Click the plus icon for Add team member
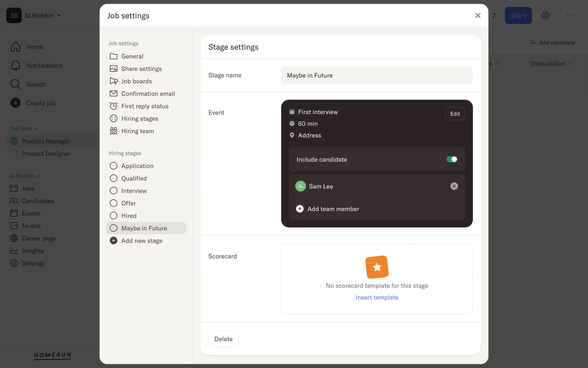 (300, 209)
